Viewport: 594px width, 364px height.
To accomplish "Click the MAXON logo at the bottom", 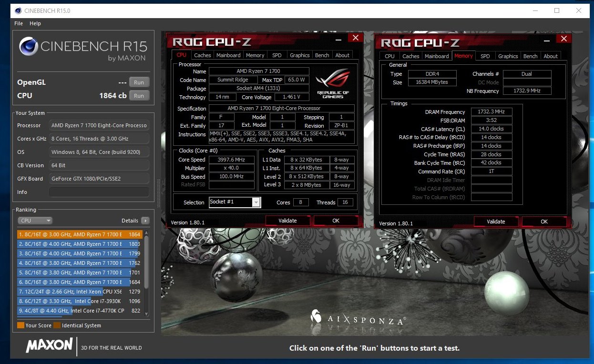I will (x=49, y=346).
